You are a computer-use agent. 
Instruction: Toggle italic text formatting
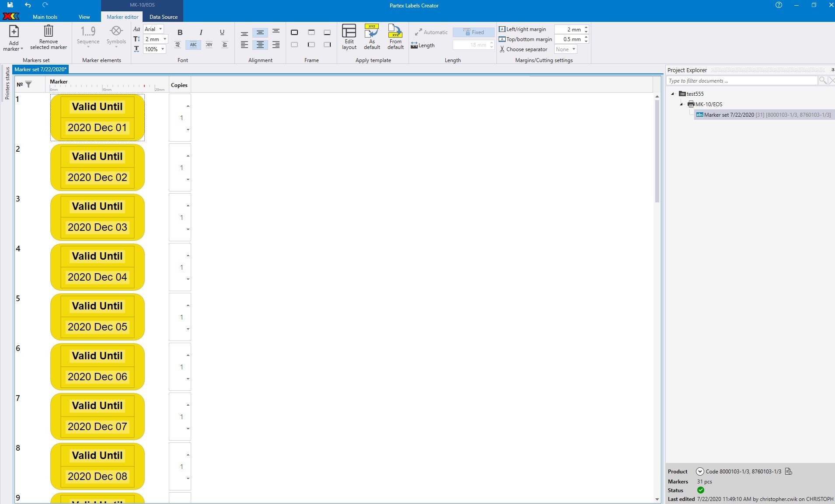(x=201, y=32)
